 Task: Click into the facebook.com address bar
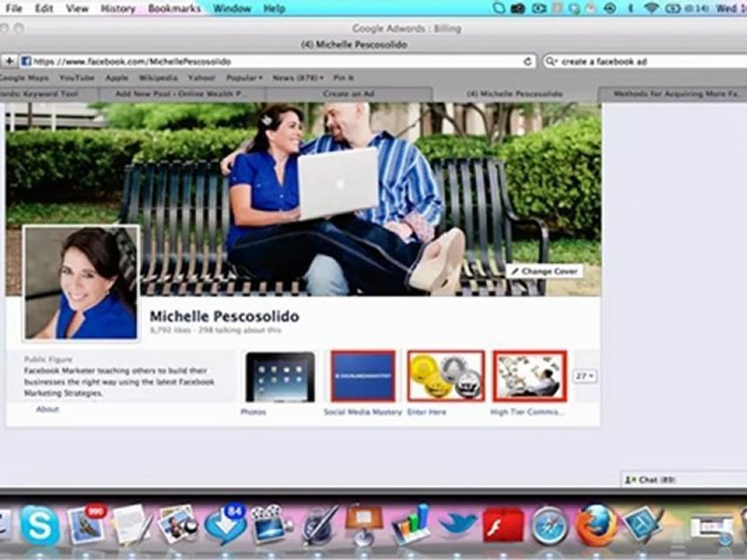[276, 61]
